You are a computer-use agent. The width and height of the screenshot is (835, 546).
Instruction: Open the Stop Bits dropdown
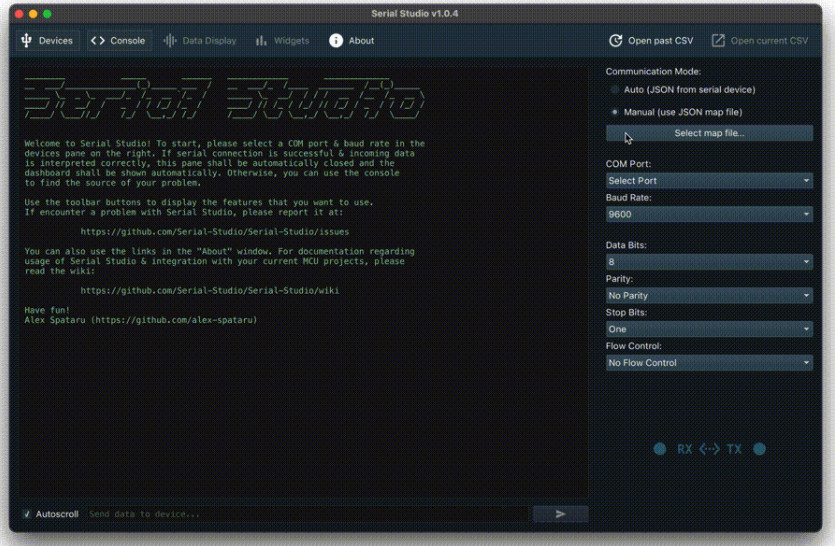click(x=709, y=329)
